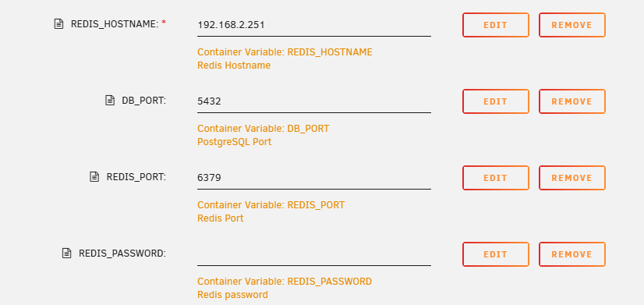Click the document icon beside REDIS_PORT
The image size is (644, 305).
94,177
